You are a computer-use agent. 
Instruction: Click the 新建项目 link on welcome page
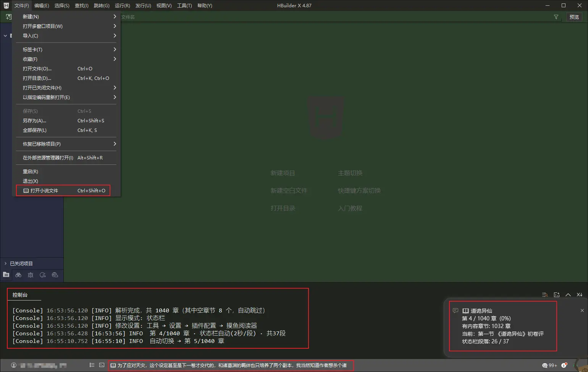tap(283, 173)
